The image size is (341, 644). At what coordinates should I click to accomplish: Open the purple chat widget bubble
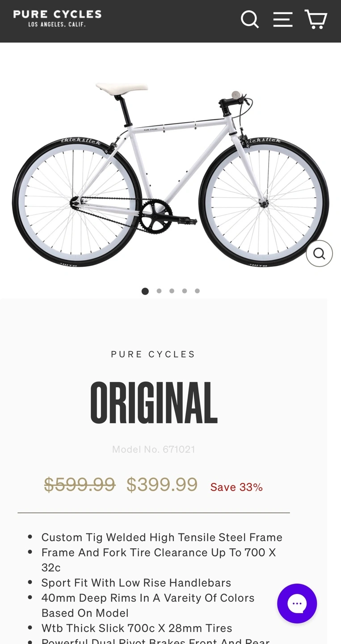click(x=297, y=603)
